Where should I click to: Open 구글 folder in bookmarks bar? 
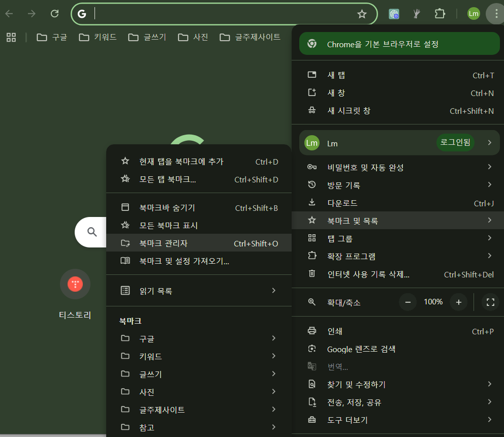52,37
